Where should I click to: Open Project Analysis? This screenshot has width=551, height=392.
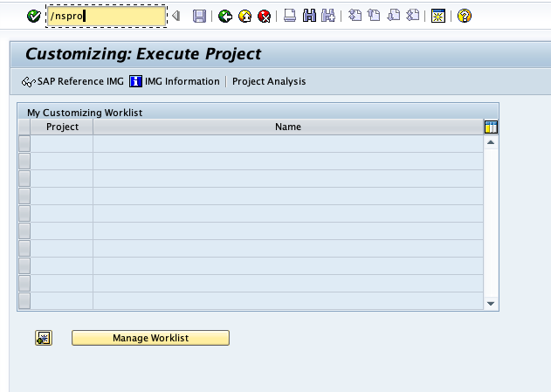pos(269,81)
